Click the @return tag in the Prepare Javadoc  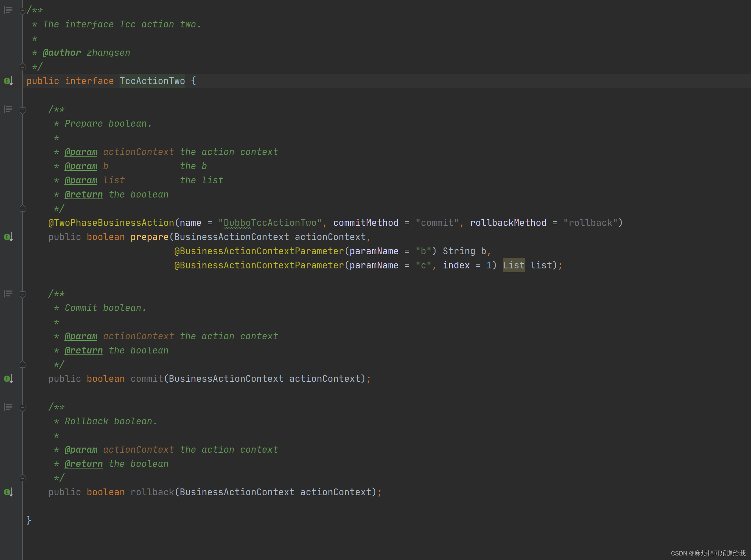pyautogui.click(x=84, y=195)
